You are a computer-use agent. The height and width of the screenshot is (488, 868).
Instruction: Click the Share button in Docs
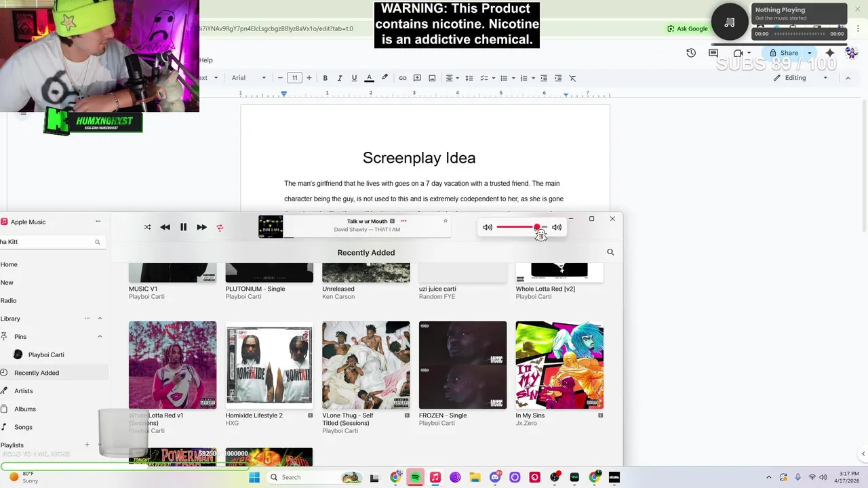(x=784, y=53)
